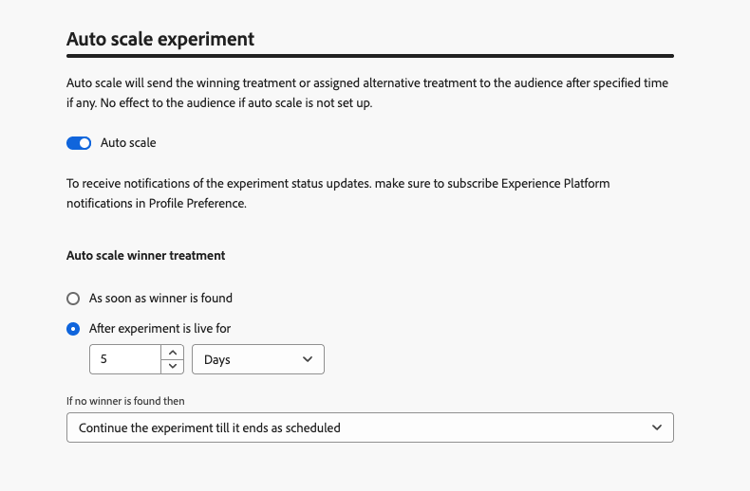Select the "After experiment is live for" radio button
Screen dimensions: 750x491
tap(73, 328)
